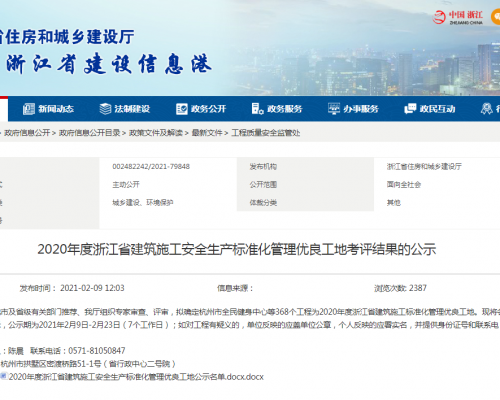This screenshot has height=400, width=500.
Task: Click the 公开范围 label cell
Action: [263, 184]
